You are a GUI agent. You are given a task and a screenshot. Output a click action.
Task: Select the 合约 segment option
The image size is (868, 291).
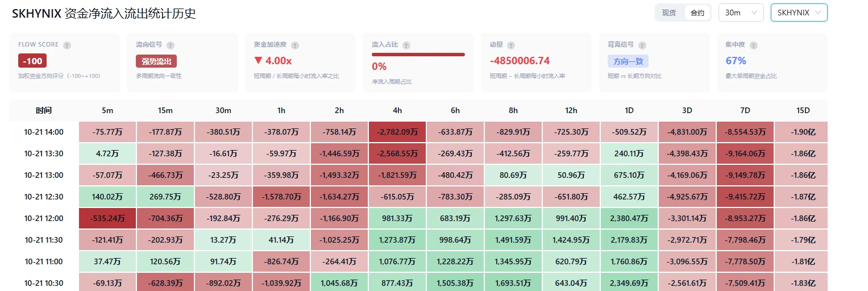[697, 13]
